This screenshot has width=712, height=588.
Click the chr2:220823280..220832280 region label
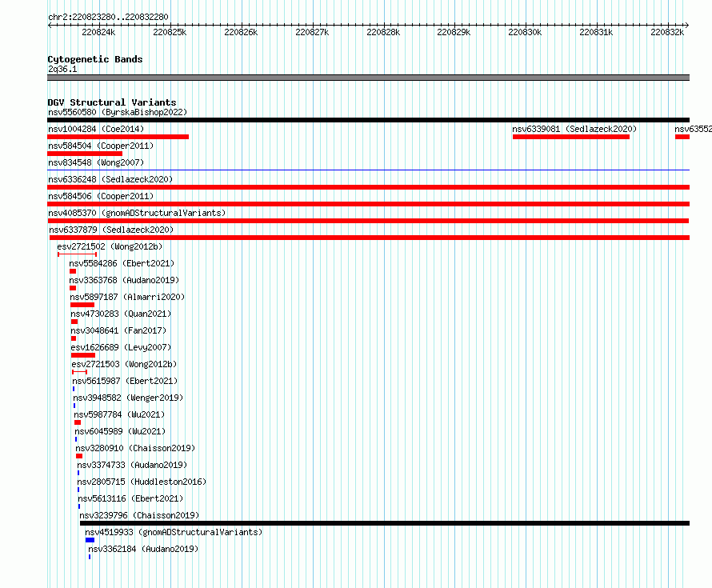pyautogui.click(x=108, y=17)
